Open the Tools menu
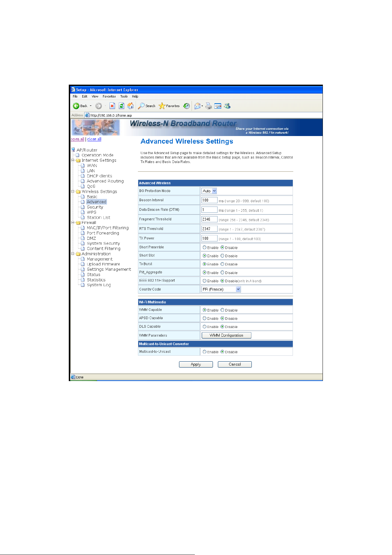The height and width of the screenshot is (555, 392). click(x=124, y=97)
